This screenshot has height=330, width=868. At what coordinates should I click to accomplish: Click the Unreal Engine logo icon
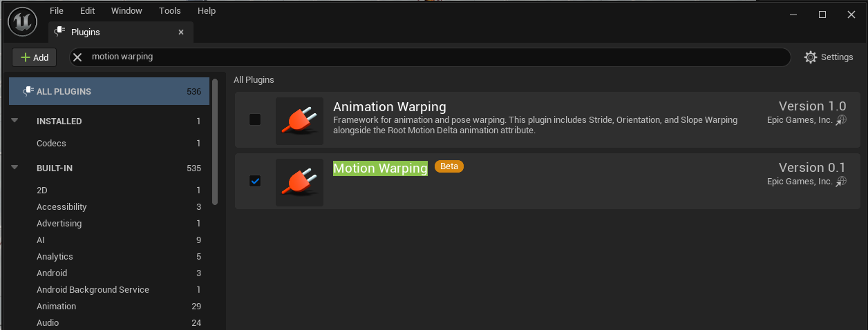[22, 22]
